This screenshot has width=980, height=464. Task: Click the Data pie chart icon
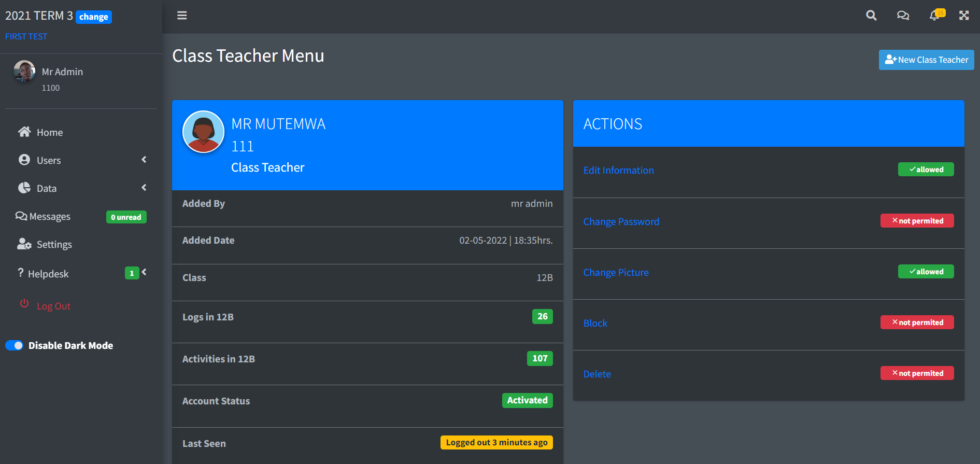click(24, 188)
